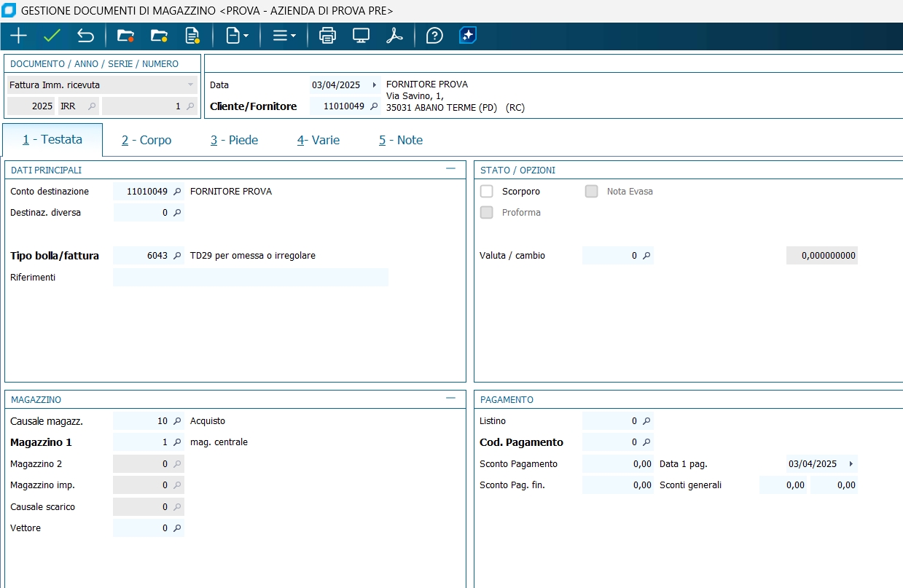Image resolution: width=903 pixels, height=588 pixels.
Task: Search Cliente/Fornitore with magnifier button
Action: coord(373,106)
